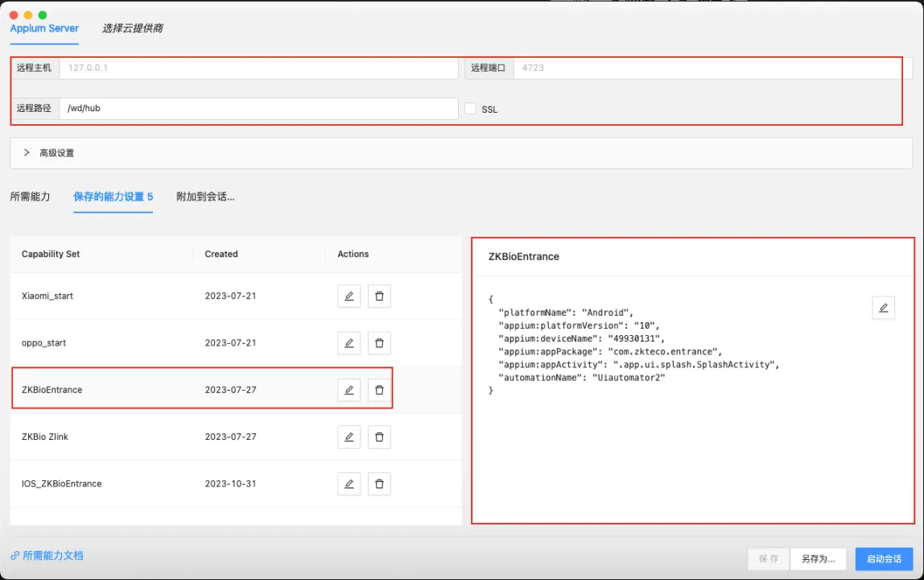Enable the SSL checkbox
This screenshot has height=580, width=924.
471,109
